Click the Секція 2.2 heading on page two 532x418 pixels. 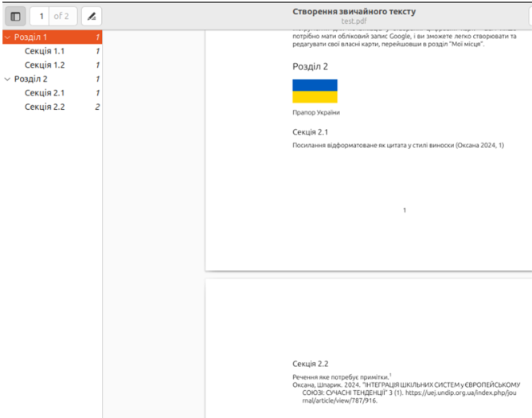[310, 363]
